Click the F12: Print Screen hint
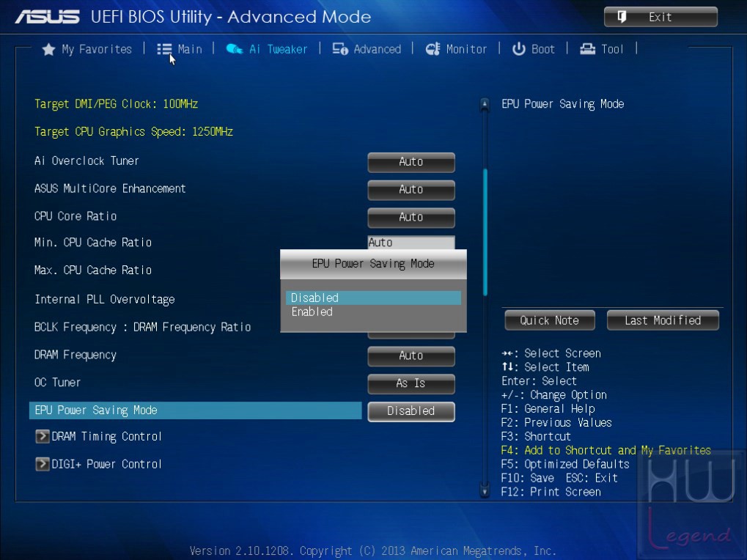Image resolution: width=747 pixels, height=560 pixels. [551, 492]
